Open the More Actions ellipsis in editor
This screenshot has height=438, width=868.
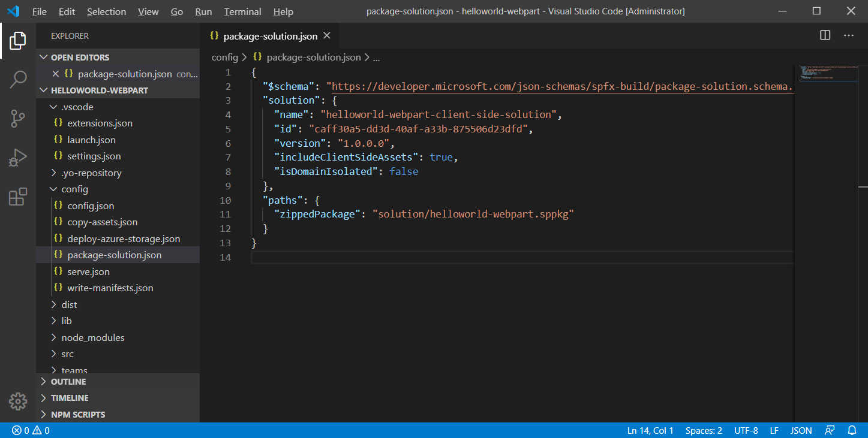849,35
